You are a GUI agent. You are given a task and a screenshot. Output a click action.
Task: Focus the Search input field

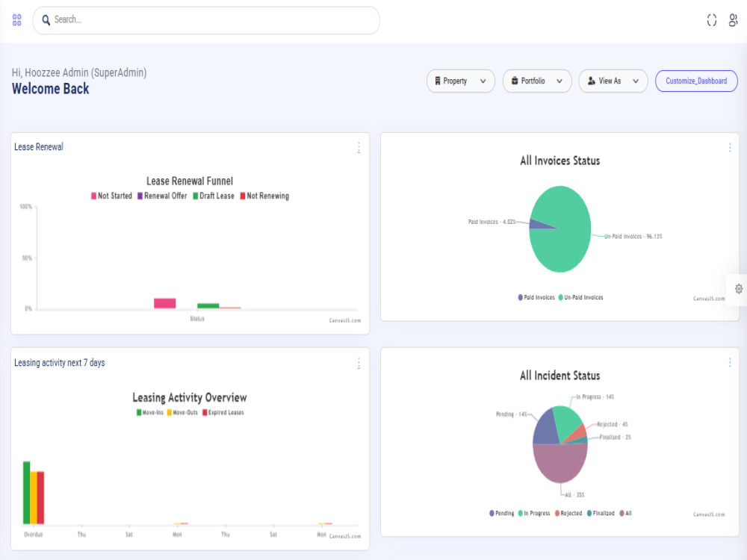[x=206, y=20]
